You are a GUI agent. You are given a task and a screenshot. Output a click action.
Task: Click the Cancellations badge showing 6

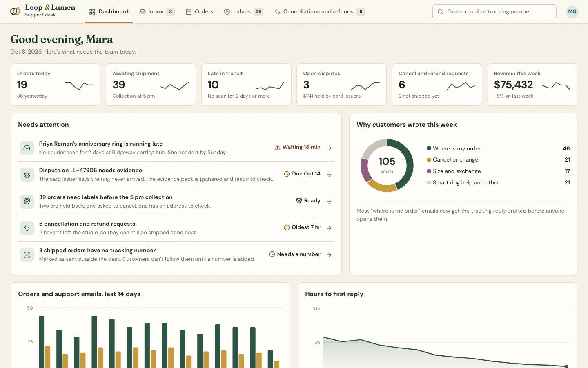[361, 11]
